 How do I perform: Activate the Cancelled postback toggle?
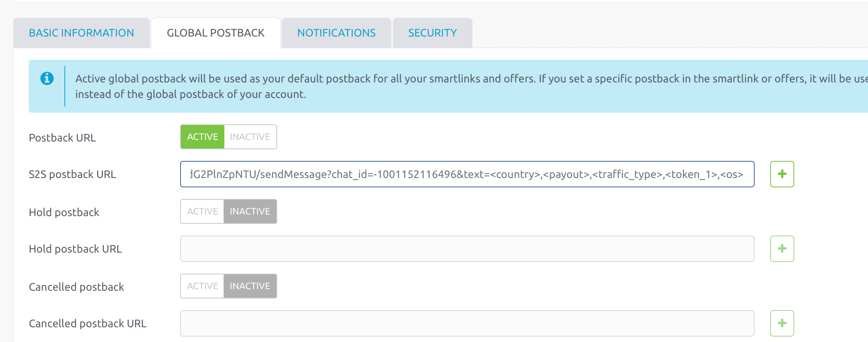[x=203, y=286]
